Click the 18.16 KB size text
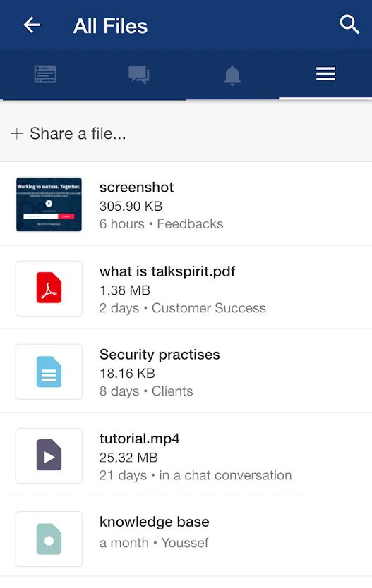Image resolution: width=372 pixels, height=588 pixels. pos(127,373)
